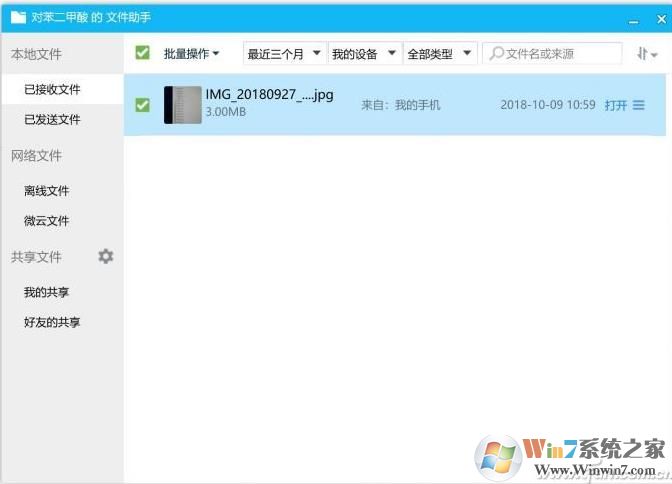Click the 3.00MB file size text
This screenshot has width=672, height=484.
coord(225,112)
